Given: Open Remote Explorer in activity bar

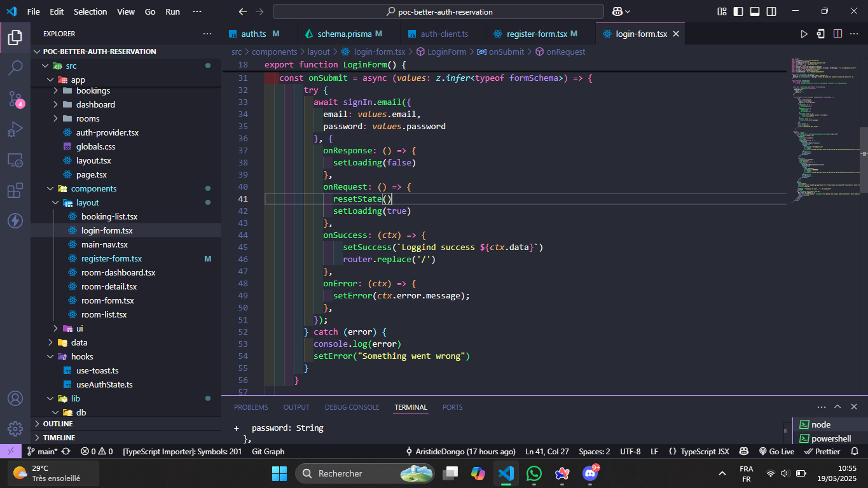Looking at the screenshot, I should (15, 160).
